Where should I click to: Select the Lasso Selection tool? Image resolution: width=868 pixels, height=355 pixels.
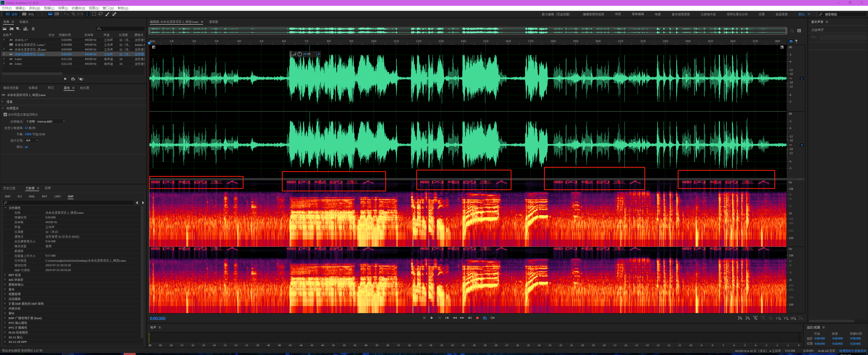pyautogui.click(x=100, y=14)
